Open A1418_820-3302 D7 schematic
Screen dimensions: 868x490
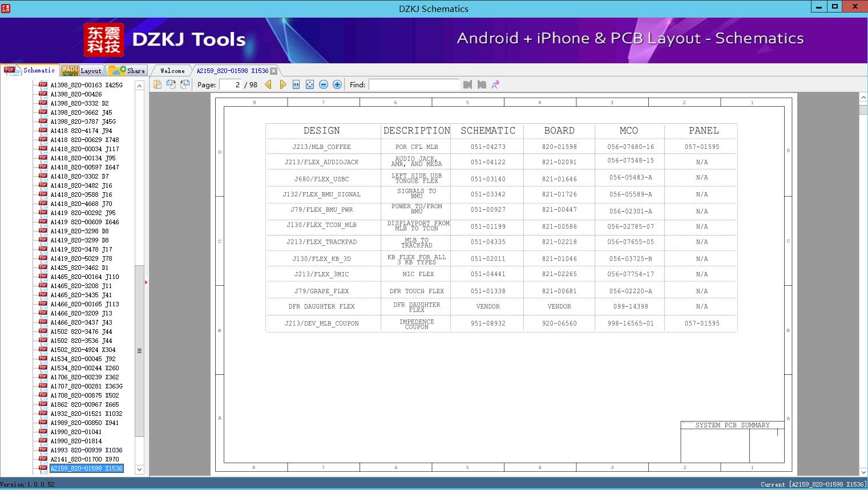pyautogui.click(x=79, y=176)
